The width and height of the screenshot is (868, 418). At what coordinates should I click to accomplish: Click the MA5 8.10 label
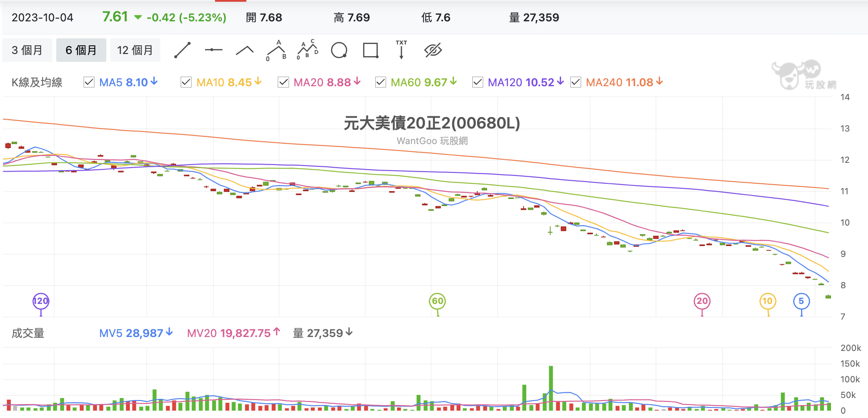(128, 82)
